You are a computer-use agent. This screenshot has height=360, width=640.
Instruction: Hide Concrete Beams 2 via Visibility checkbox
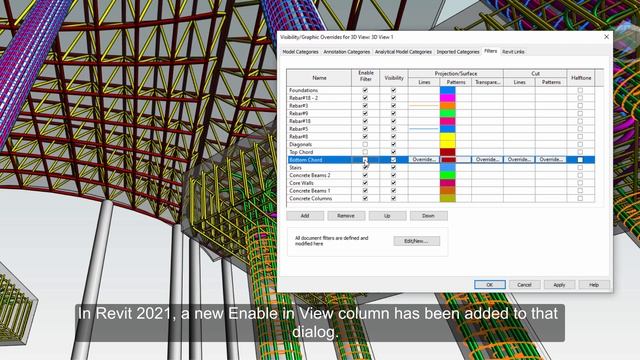coord(393,175)
